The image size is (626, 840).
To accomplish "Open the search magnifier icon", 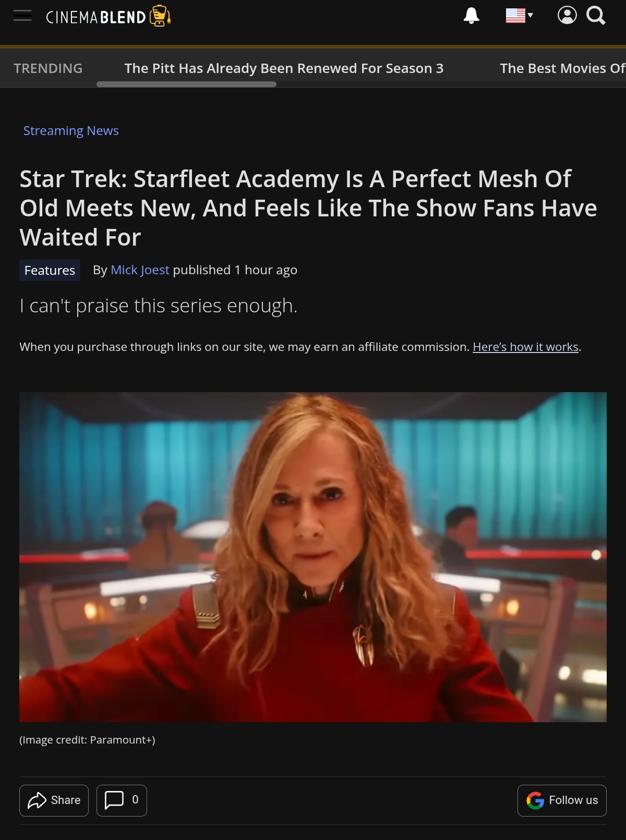I will [x=596, y=16].
